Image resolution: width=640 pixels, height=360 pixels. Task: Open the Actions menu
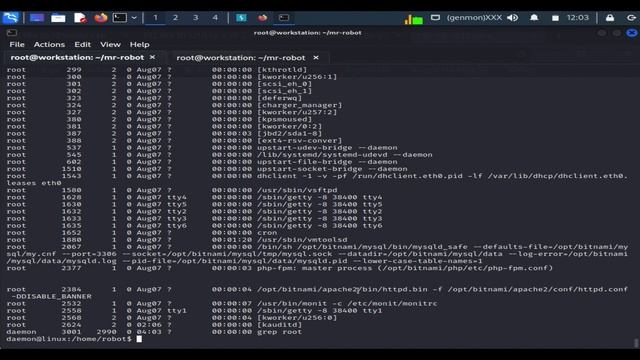coord(49,44)
